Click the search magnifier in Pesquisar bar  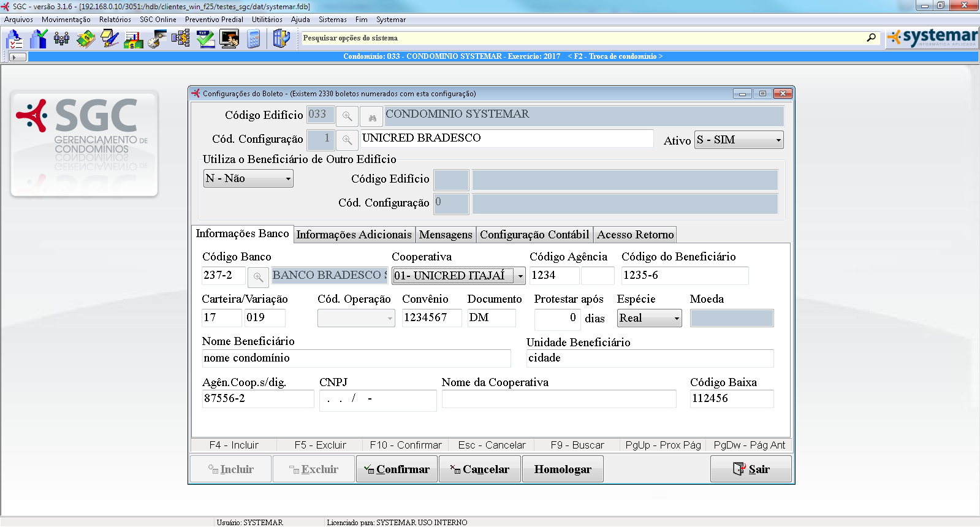coord(871,38)
